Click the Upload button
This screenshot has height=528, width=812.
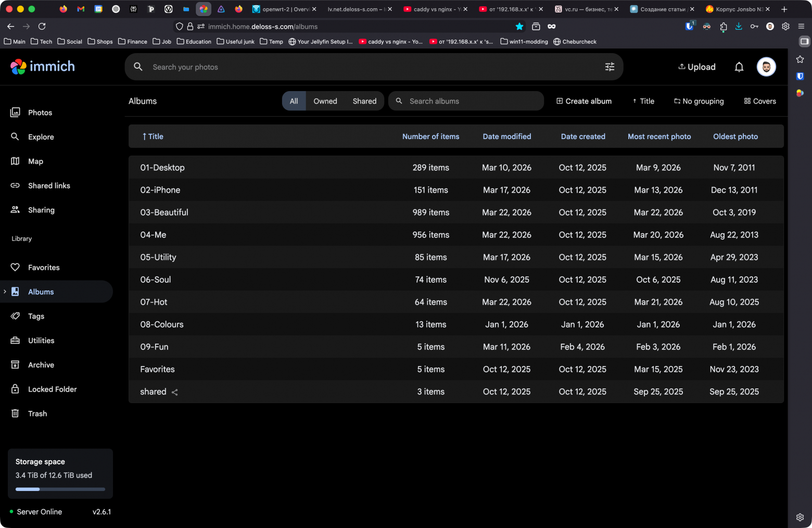[x=697, y=67]
